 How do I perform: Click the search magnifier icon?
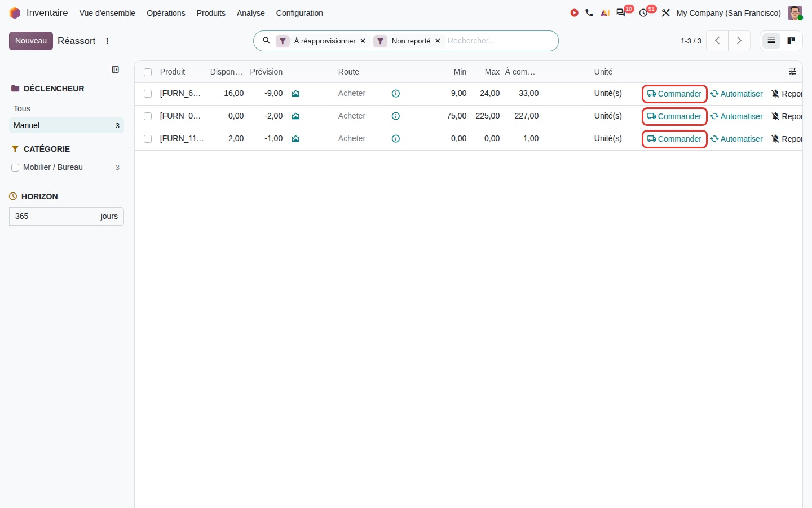pos(267,41)
